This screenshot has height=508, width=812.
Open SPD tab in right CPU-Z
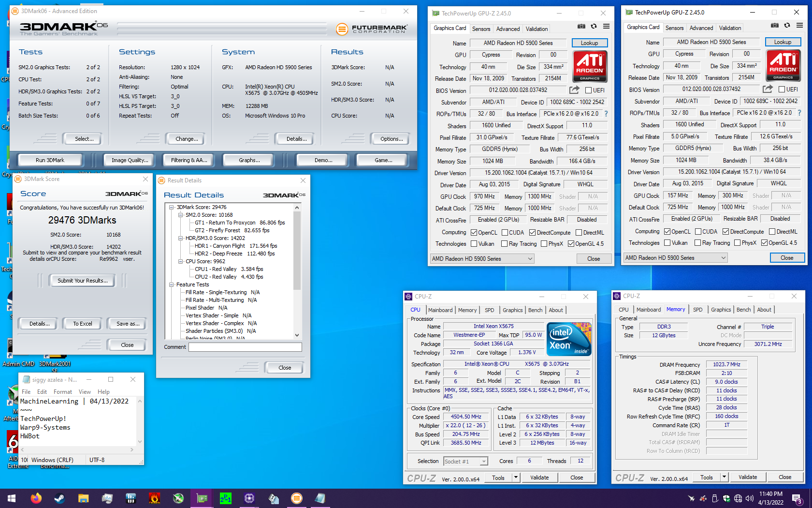pos(697,310)
